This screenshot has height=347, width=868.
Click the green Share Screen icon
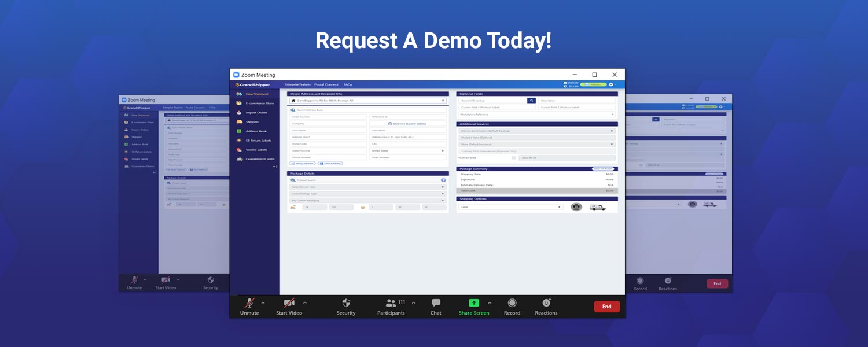(474, 303)
